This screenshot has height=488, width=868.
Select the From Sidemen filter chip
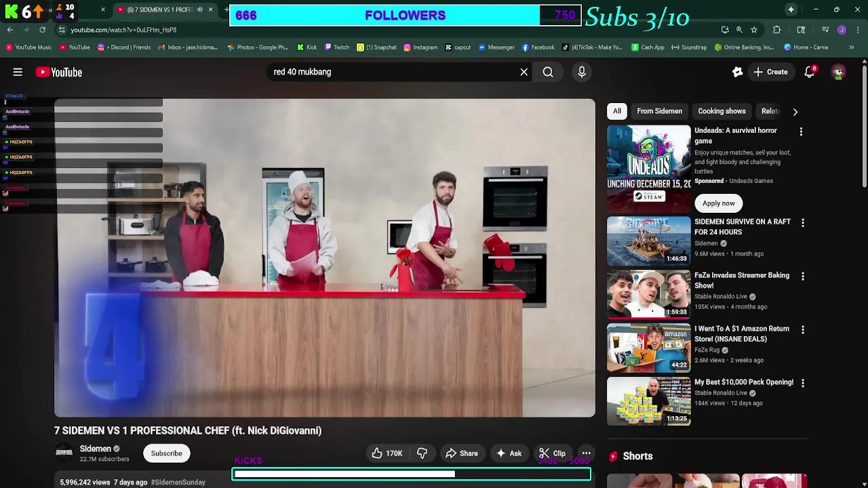[659, 111]
